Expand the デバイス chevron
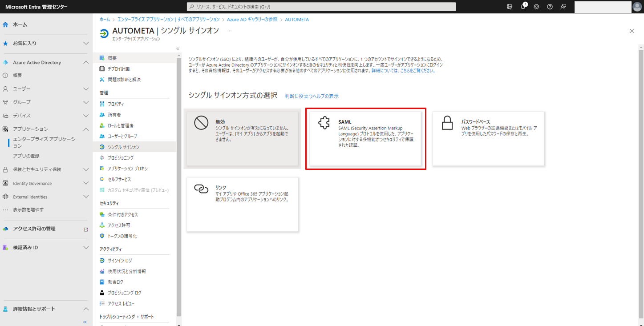 click(86, 116)
